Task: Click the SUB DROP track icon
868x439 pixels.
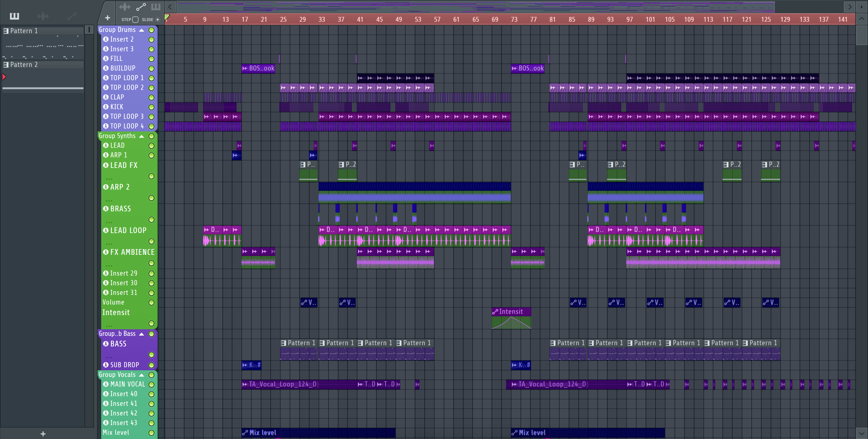Action: [x=106, y=365]
